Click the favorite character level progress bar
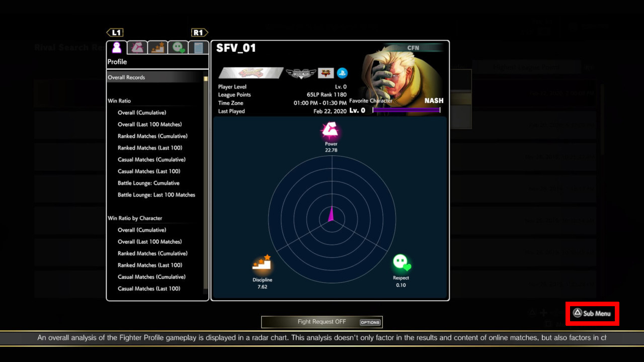644x362 pixels. click(407, 110)
